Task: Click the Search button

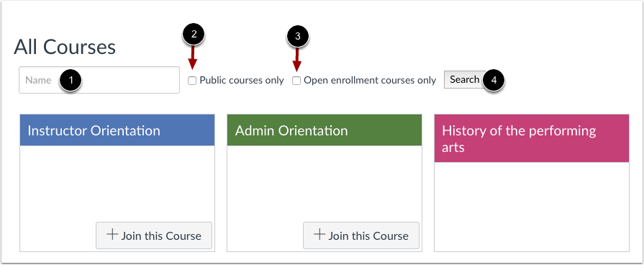Action: click(464, 79)
